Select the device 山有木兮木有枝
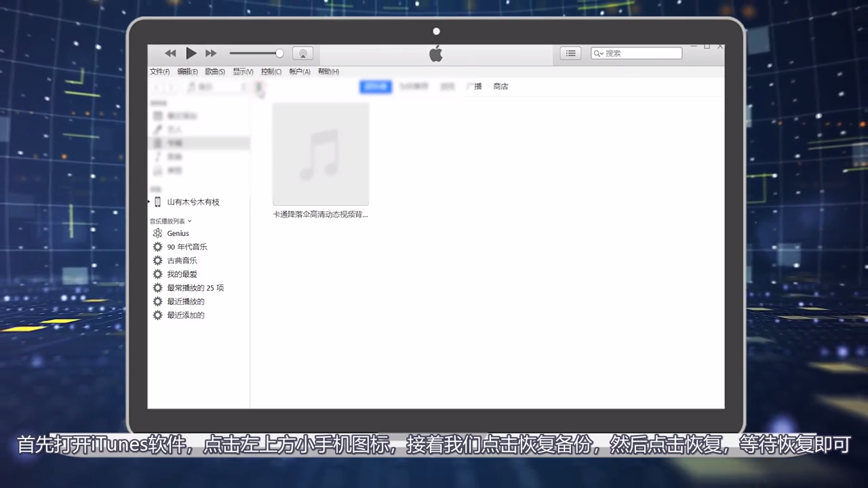The width and height of the screenshot is (868, 488). tap(193, 202)
